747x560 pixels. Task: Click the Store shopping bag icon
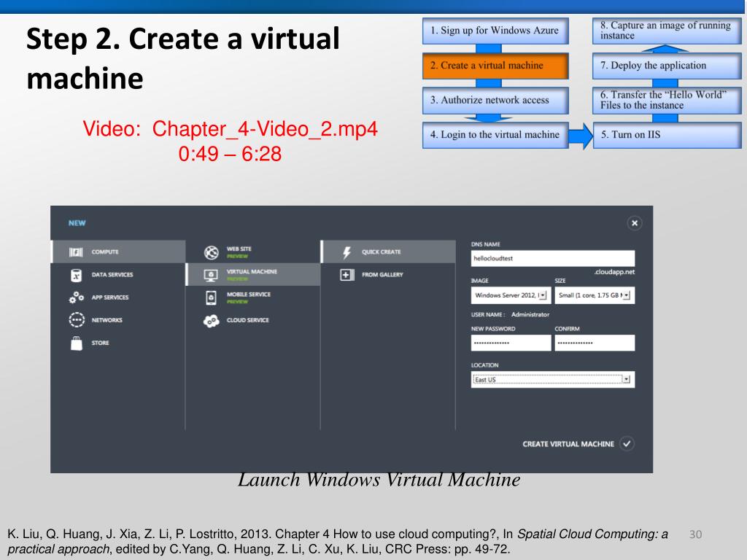76,343
